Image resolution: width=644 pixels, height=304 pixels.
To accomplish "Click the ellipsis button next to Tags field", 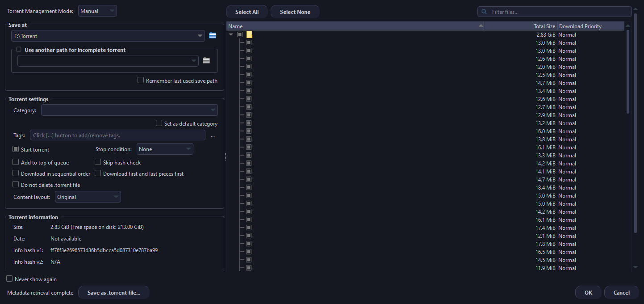I will 213,135.
